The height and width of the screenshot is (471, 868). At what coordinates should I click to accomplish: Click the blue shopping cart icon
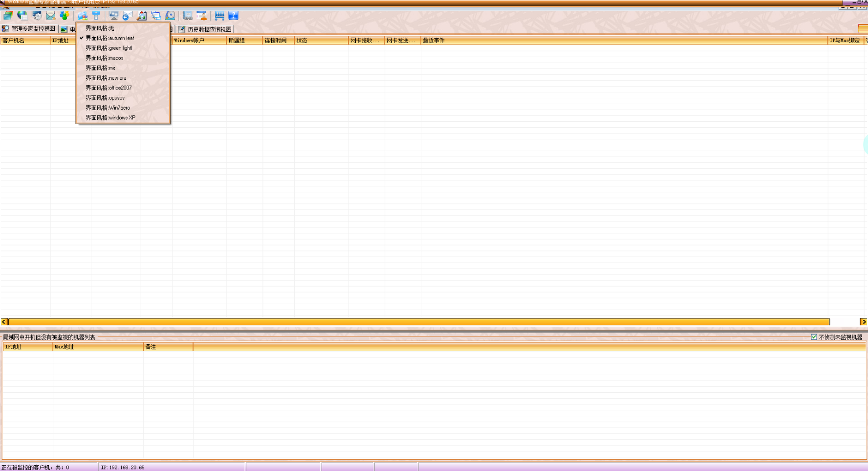219,16
